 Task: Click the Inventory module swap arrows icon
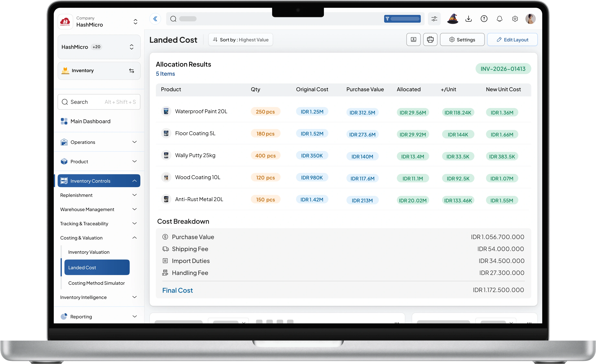pos(132,71)
